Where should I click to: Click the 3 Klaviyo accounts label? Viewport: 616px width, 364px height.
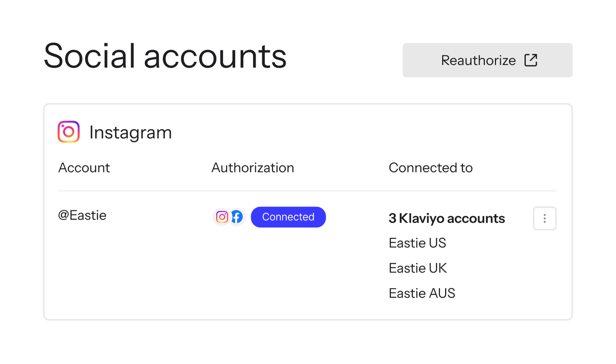tap(447, 219)
